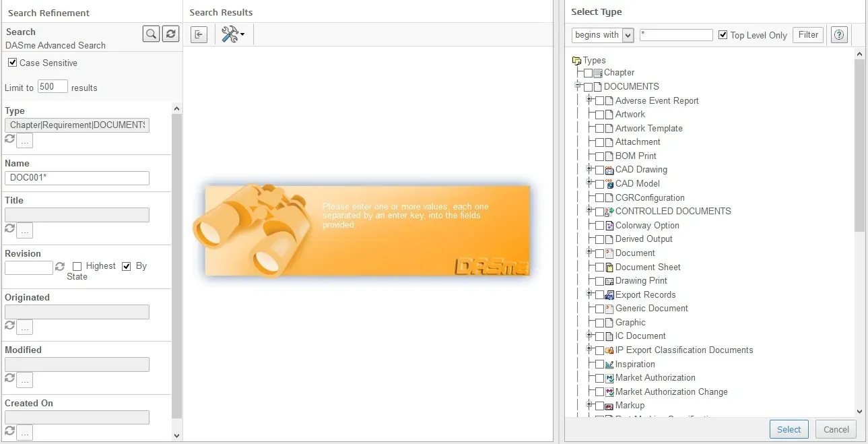This screenshot has height=444, width=868.
Task: Uncheck the Case Sensitive checkbox
Action: click(x=12, y=63)
